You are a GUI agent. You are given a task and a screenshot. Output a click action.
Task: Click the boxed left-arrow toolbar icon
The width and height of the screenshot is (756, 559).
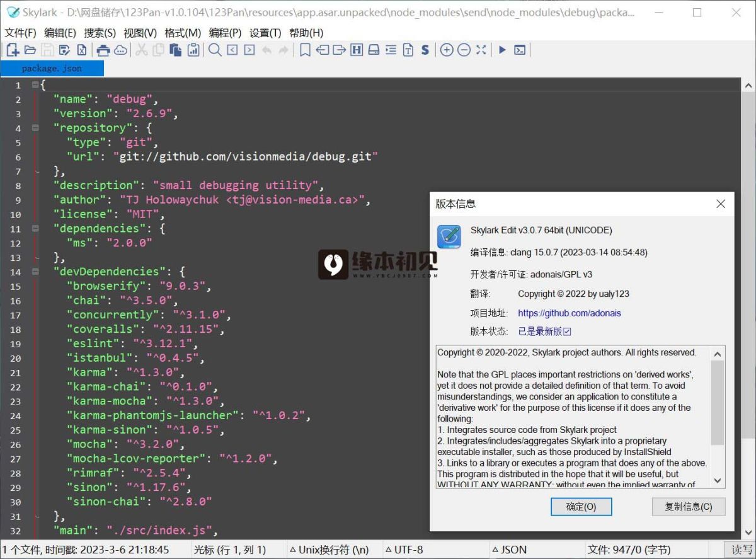point(232,50)
